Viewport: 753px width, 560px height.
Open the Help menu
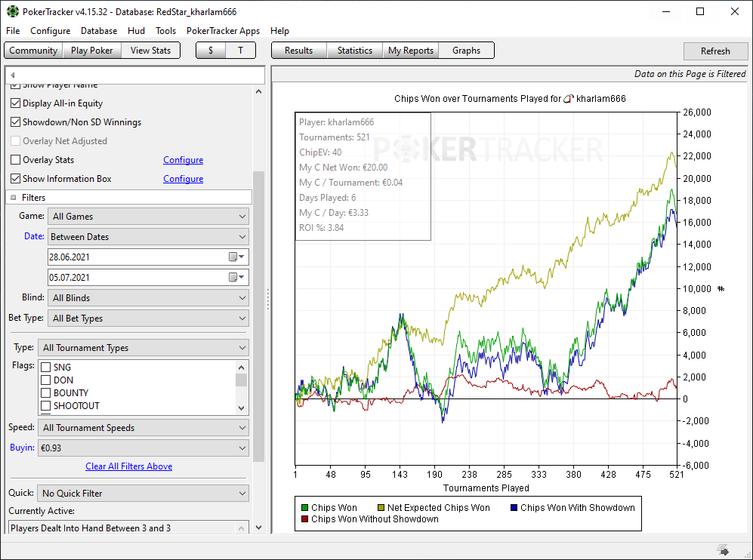[279, 31]
